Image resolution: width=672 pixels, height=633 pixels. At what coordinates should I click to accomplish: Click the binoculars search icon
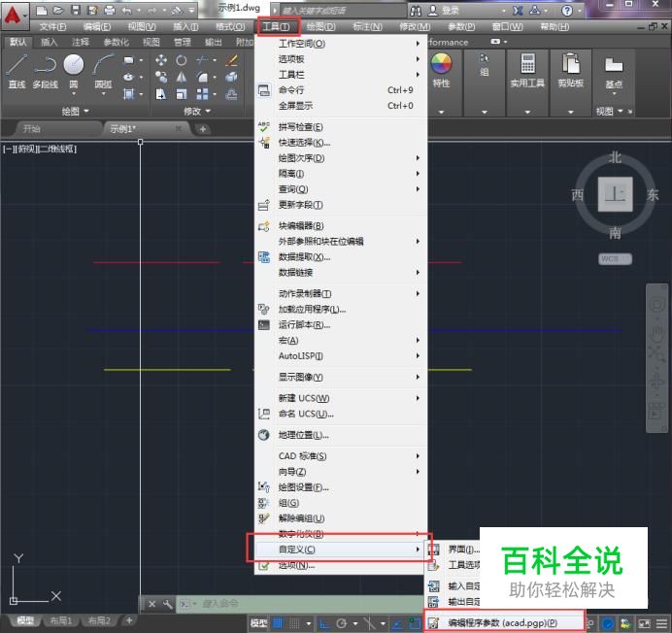415,11
